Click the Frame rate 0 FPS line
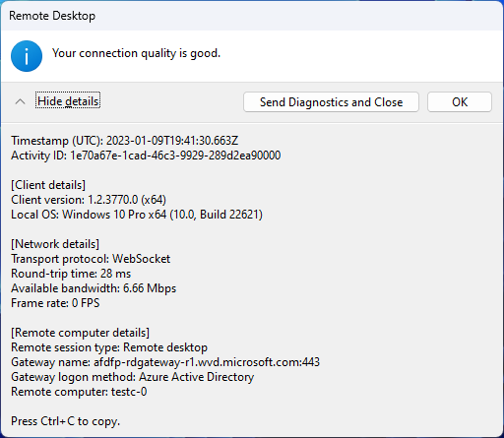This screenshot has width=504, height=438. point(55,303)
